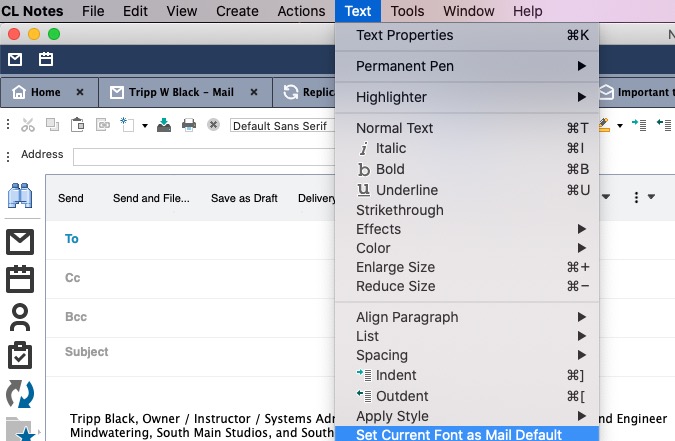The image size is (675, 441).
Task: Open the To Do clipboard icon
Action: (x=20, y=354)
